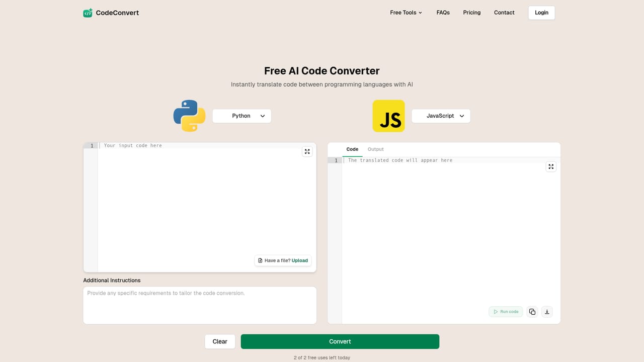
Task: Click the 'Free AI Code Converter' heading
Action: click(322, 71)
